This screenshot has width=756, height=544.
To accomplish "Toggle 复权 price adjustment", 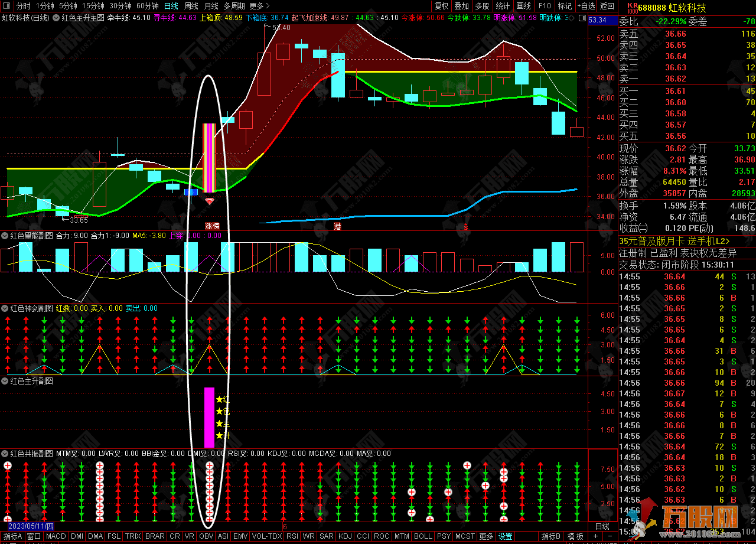I will click(441, 6).
